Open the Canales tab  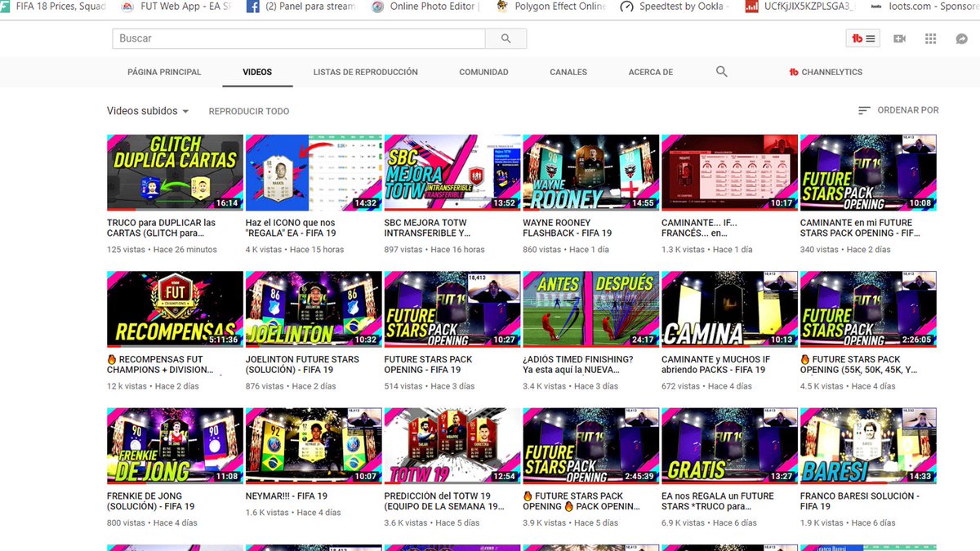[x=568, y=72]
